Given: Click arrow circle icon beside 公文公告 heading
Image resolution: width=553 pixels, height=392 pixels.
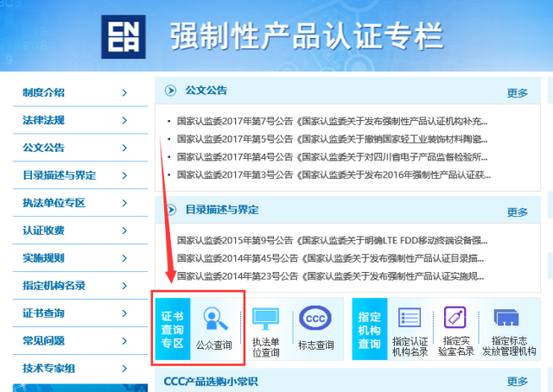Looking at the screenshot, I should (x=171, y=91).
